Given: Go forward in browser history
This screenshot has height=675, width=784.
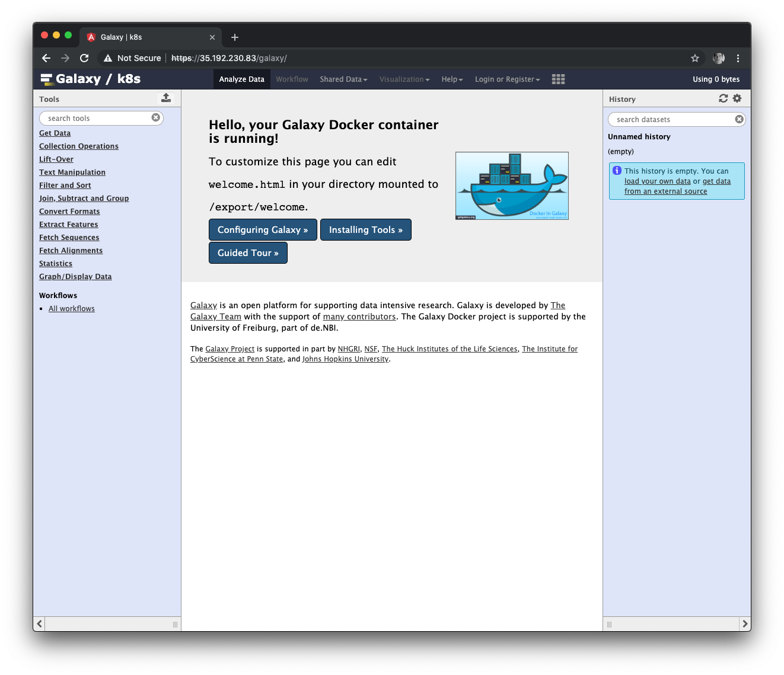Looking at the screenshot, I should (65, 58).
